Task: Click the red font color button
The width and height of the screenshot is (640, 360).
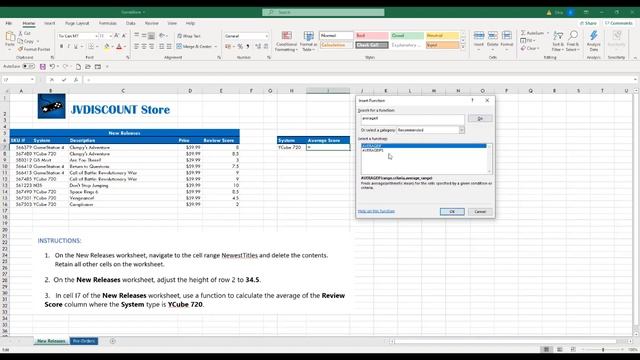Action: pyautogui.click(x=119, y=47)
